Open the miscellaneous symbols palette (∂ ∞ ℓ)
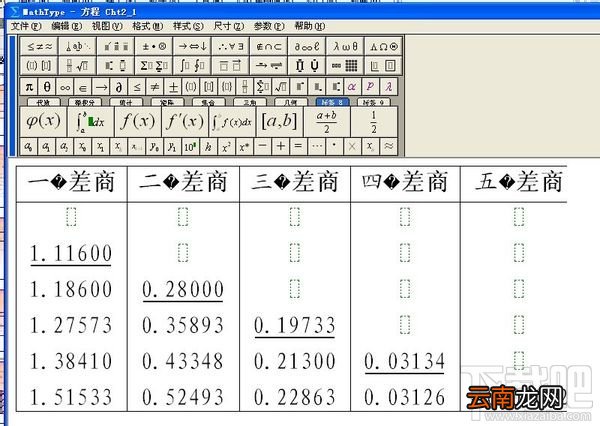Screen dimensions: 600x426 [307, 47]
